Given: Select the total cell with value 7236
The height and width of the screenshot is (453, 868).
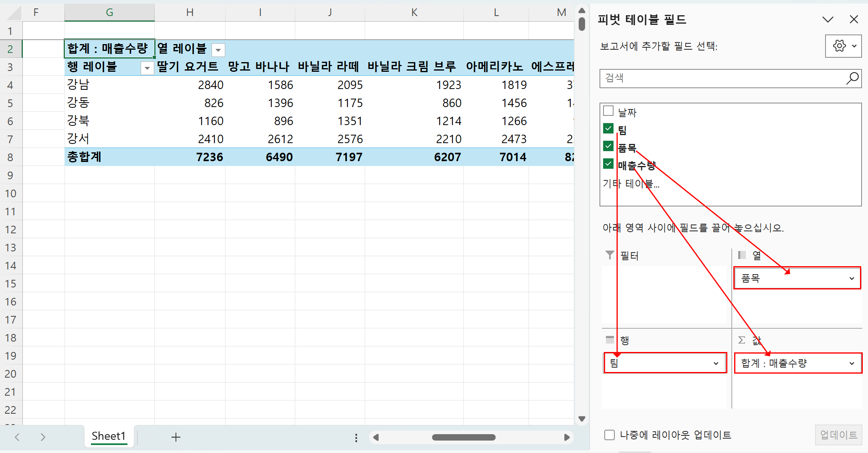Looking at the screenshot, I should tap(190, 157).
